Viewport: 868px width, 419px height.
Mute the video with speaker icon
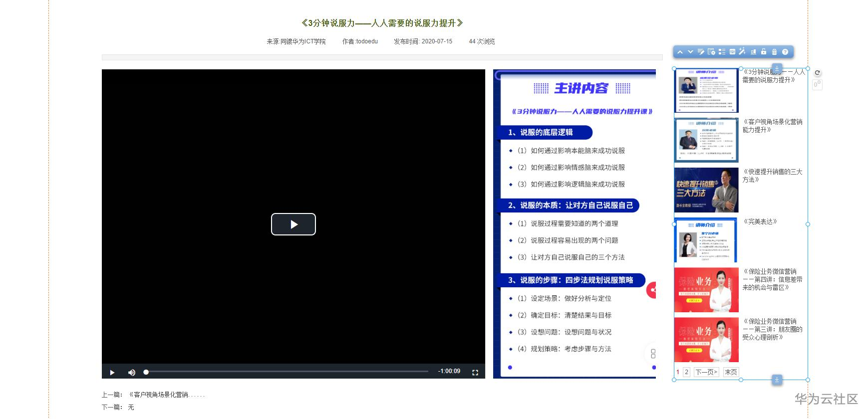pyautogui.click(x=132, y=372)
